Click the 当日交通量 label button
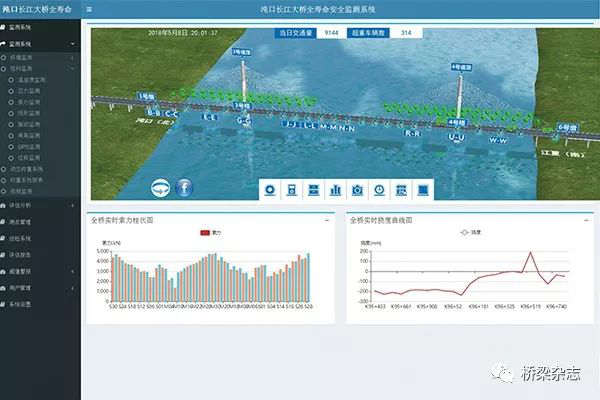600x400 pixels. click(296, 33)
